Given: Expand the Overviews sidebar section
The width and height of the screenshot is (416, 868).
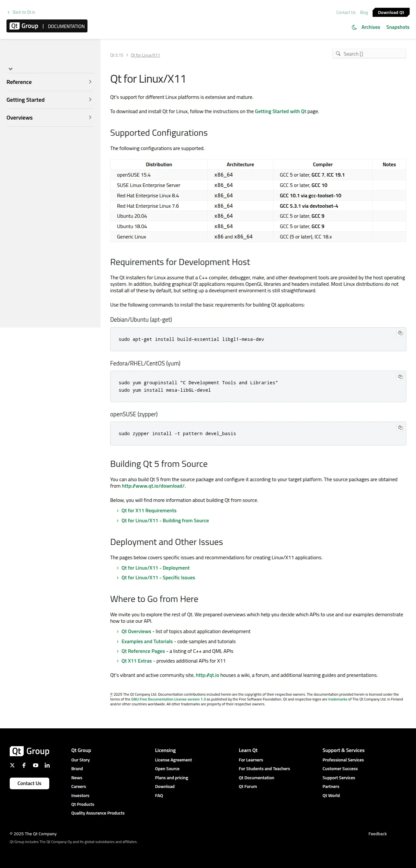Looking at the screenshot, I should click(50, 118).
